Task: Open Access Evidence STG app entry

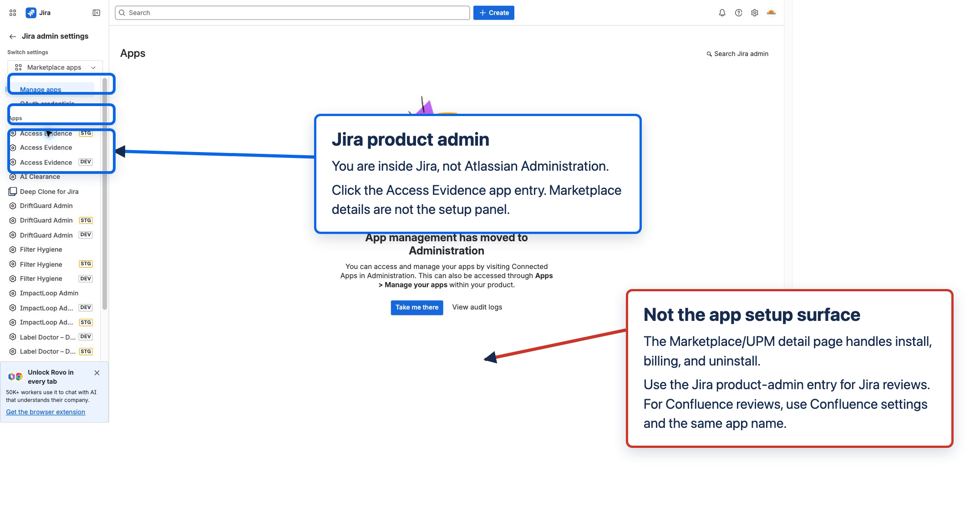Action: 51,133
